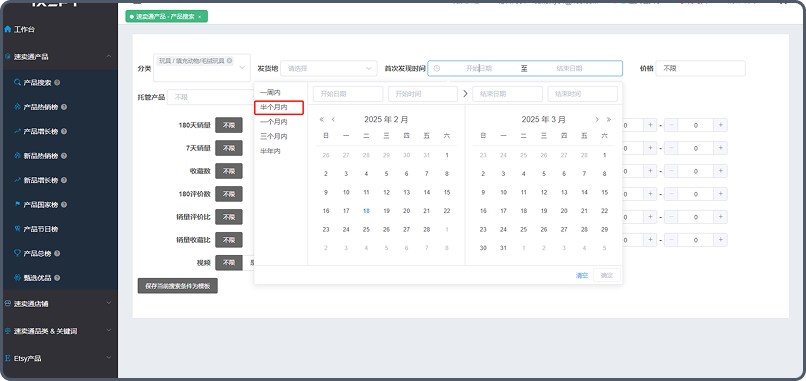Increase the second value for 销量收藏比
Screen dimensions: 806x381
[x=721, y=240]
